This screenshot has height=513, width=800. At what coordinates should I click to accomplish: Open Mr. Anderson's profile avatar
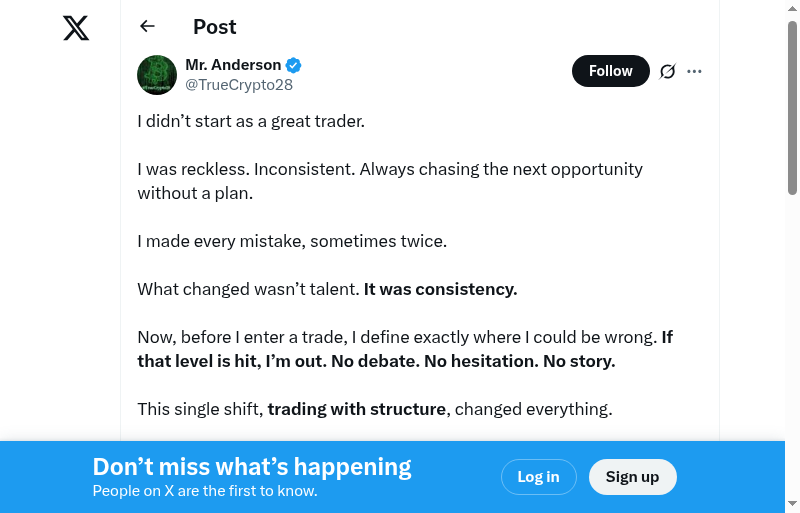coord(157,75)
